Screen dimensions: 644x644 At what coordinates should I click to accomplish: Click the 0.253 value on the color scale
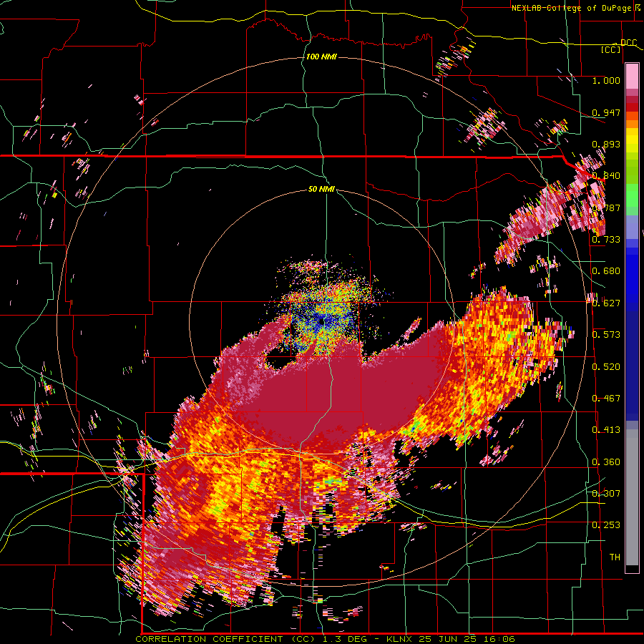(606, 525)
